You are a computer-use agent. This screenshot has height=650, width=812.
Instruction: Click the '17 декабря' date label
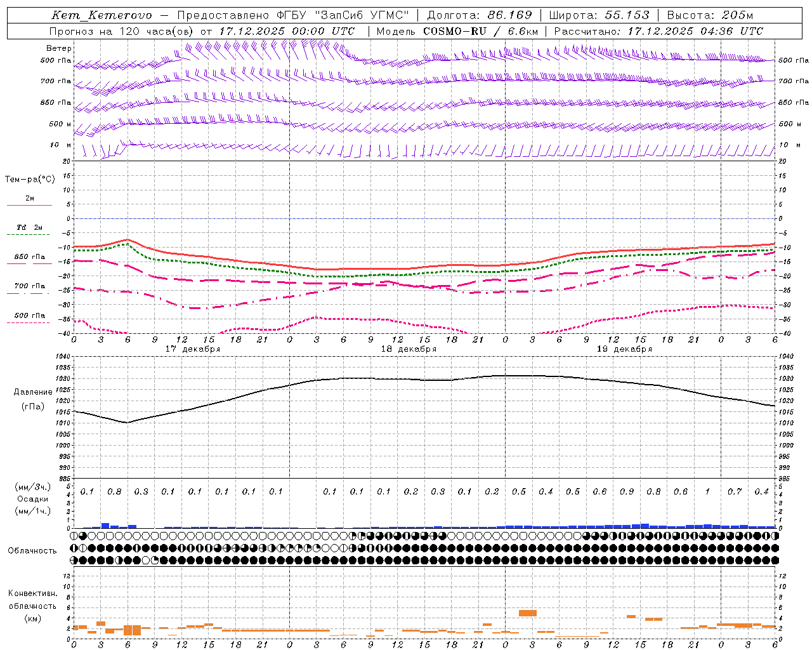pos(193,349)
